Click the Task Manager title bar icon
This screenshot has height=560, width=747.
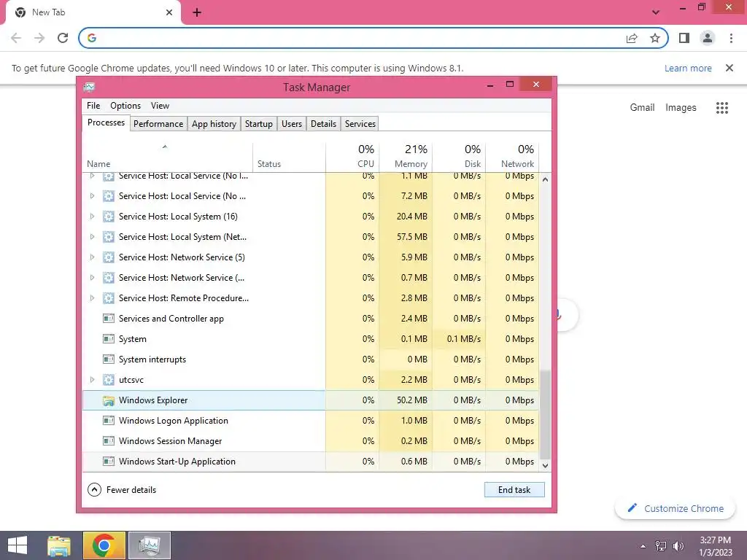pyautogui.click(x=89, y=87)
